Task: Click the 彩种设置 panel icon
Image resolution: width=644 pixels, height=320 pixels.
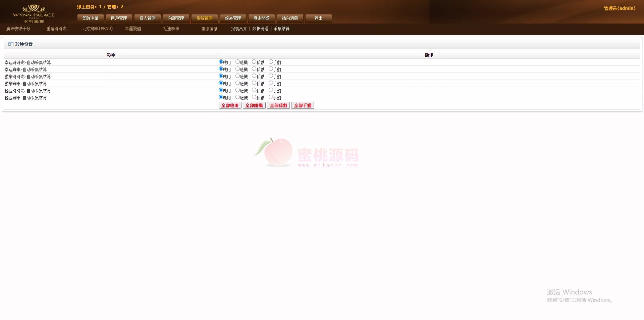Action: coord(11,44)
